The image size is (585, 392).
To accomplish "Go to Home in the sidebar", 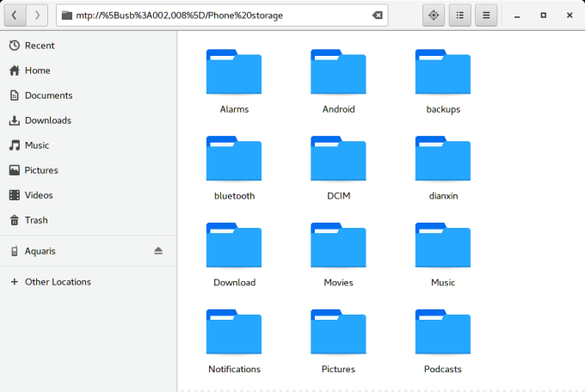I will pos(88,70).
